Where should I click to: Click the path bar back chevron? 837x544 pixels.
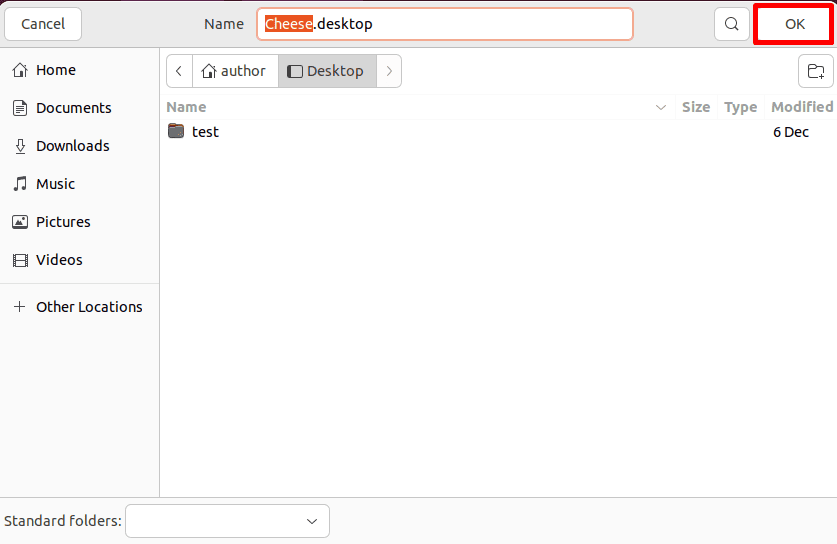click(179, 71)
